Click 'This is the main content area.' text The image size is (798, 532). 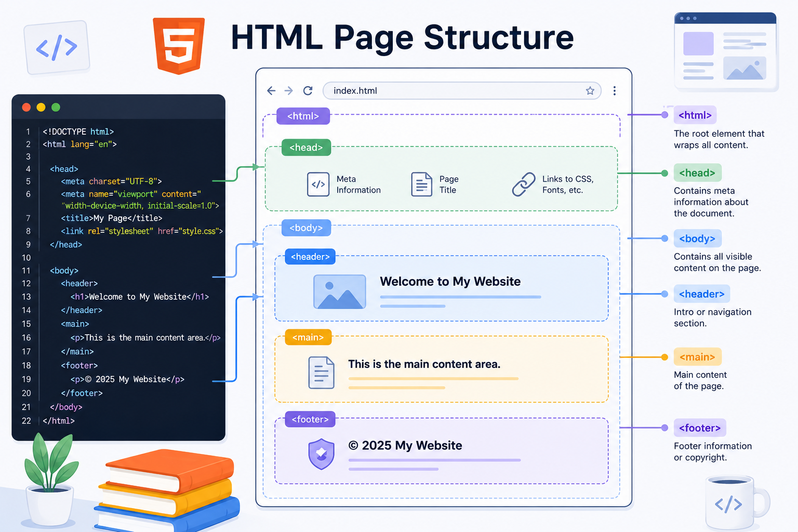coord(424,364)
